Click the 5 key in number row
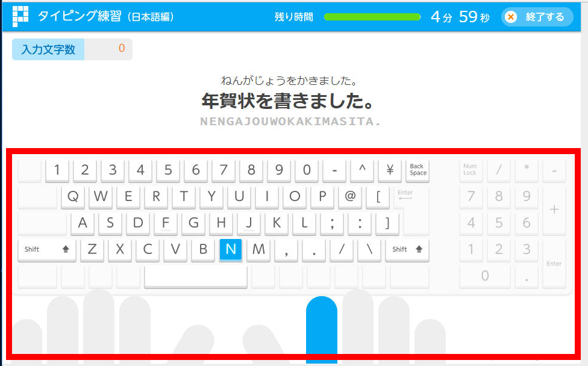Screen dimensions: 588x366 point(168,170)
